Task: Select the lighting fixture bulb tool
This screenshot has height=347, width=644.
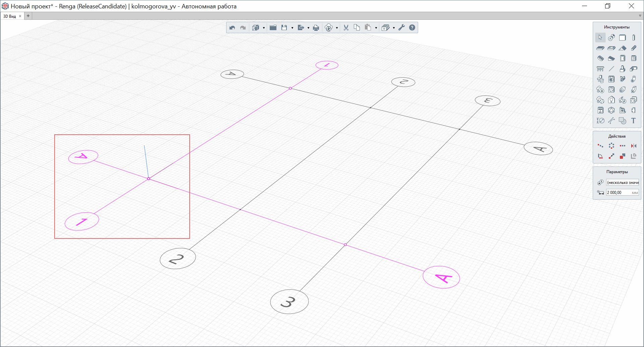Action: point(611,100)
